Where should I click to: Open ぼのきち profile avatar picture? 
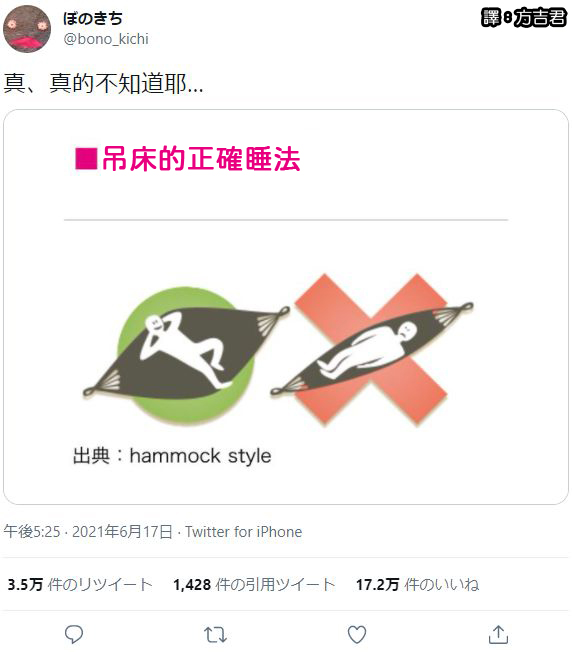[x=27, y=29]
